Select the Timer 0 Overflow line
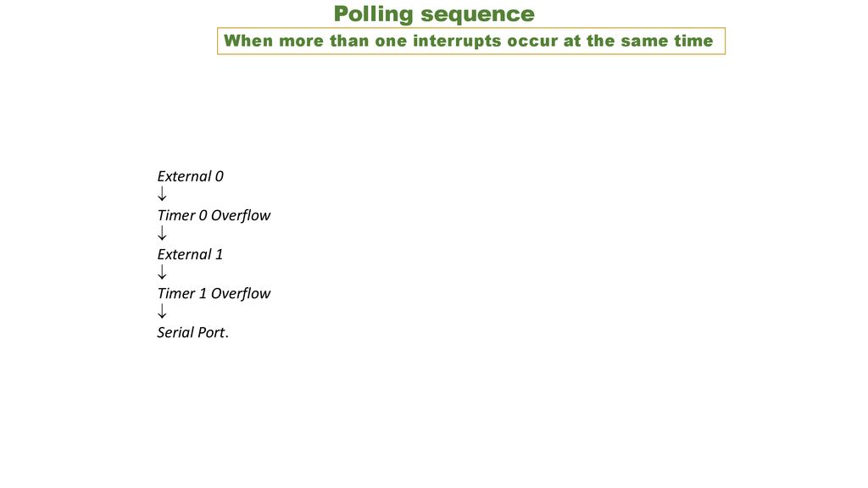The height and width of the screenshot is (488, 868). click(x=214, y=215)
